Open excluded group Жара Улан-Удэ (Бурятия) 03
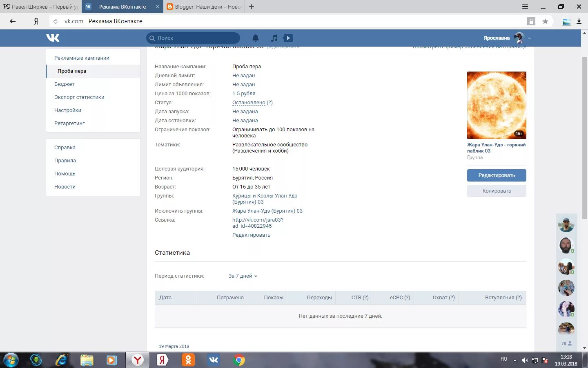This screenshot has height=368, width=588. click(267, 211)
